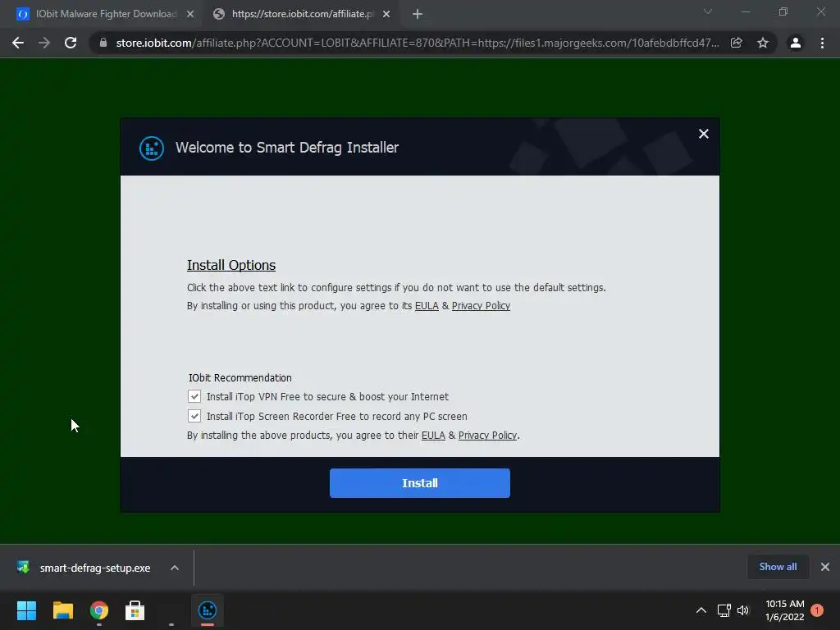This screenshot has height=630, width=840.
Task: Open the Windows Start menu
Action: click(26, 610)
